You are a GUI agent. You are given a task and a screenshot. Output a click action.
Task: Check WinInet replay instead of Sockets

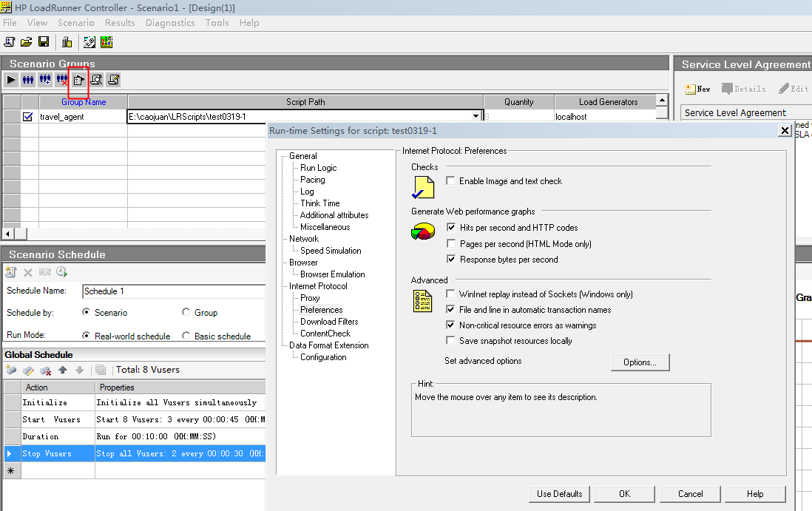[450, 294]
